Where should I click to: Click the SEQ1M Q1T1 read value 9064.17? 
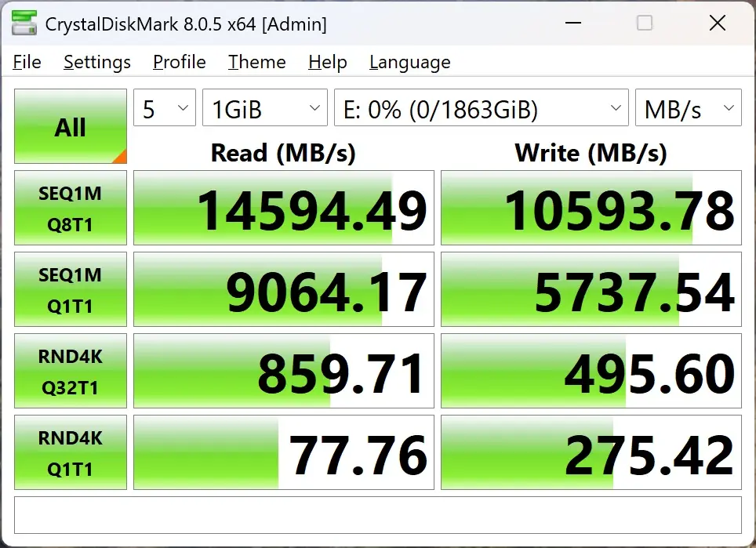(284, 289)
